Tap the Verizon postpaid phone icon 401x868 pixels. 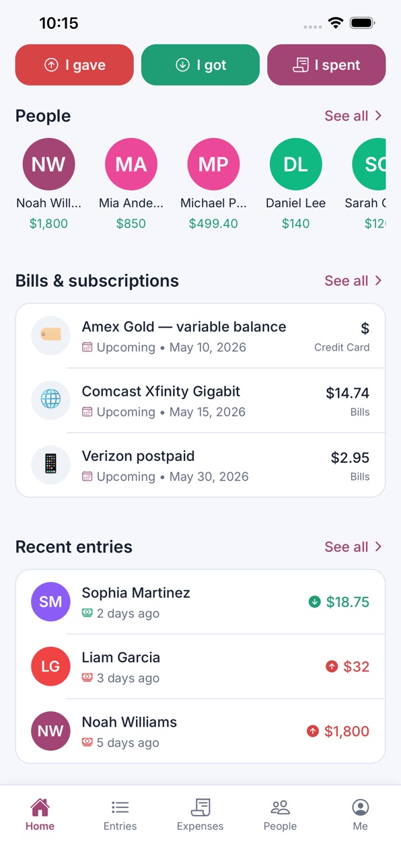50,464
